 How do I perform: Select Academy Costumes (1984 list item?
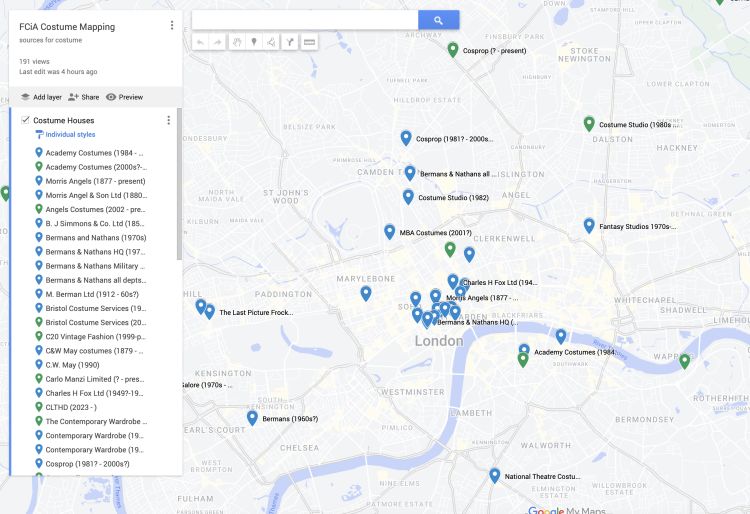click(x=89, y=153)
